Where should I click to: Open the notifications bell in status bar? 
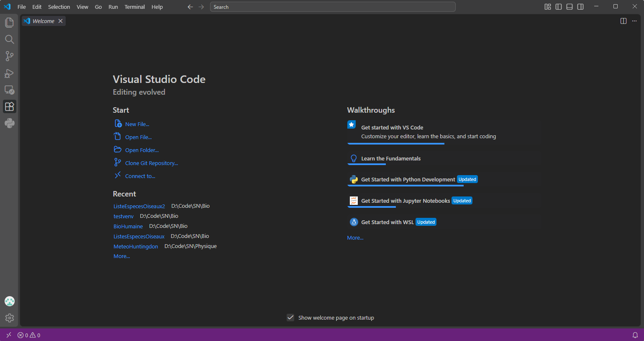[x=635, y=335]
